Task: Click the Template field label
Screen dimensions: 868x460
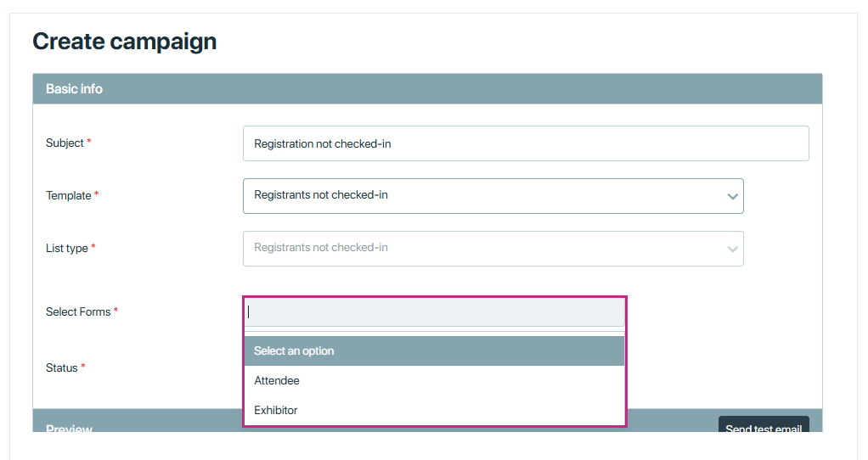Action: point(69,195)
